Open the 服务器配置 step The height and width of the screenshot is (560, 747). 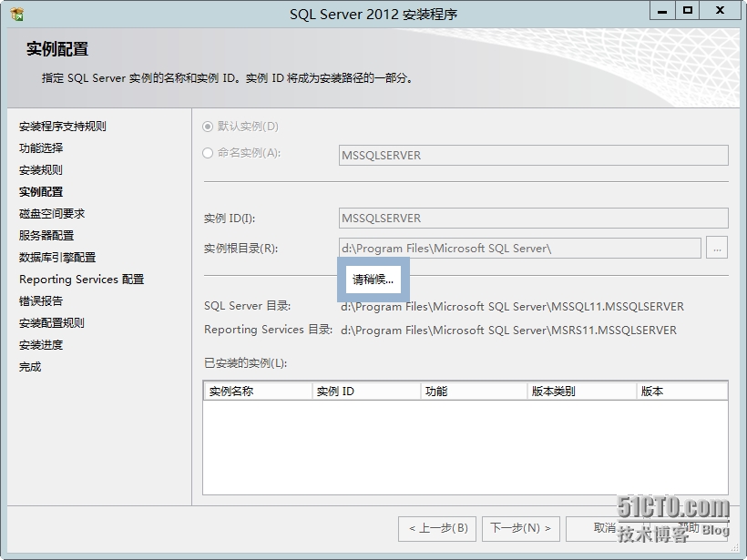coord(46,236)
